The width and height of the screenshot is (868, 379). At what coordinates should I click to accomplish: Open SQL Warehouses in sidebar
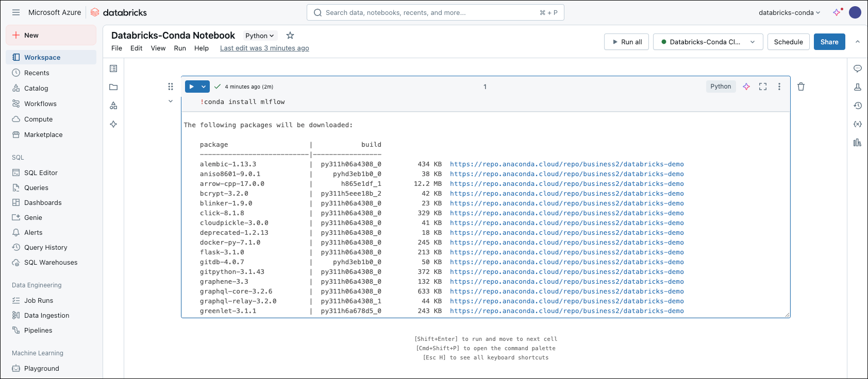[51, 262]
